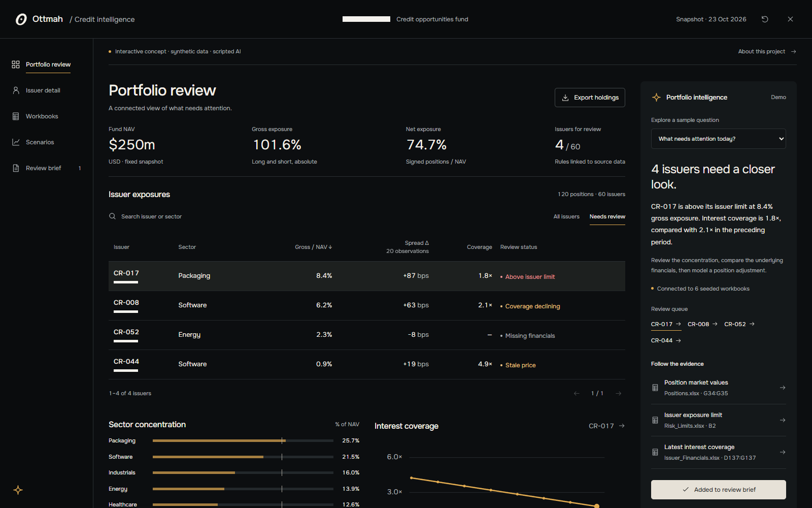Click 'Connected to 6 seeded workbooks' text
Viewport: 812px width, 508px height.
pyautogui.click(x=703, y=289)
